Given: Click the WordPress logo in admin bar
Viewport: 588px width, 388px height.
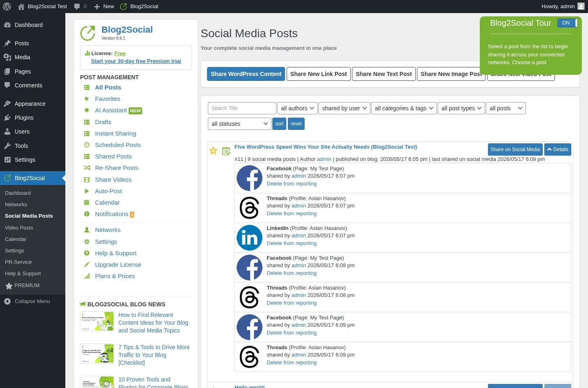Looking at the screenshot, I should pyautogui.click(x=7, y=7).
